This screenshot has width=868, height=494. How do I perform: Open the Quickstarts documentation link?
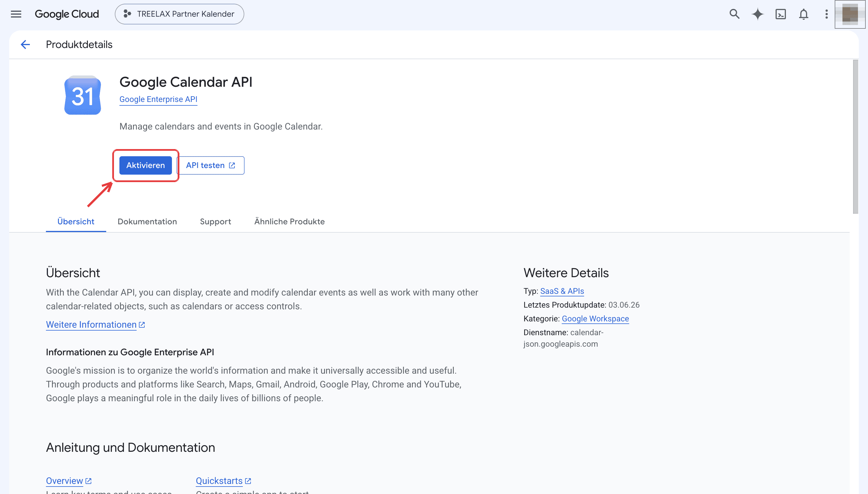(219, 481)
